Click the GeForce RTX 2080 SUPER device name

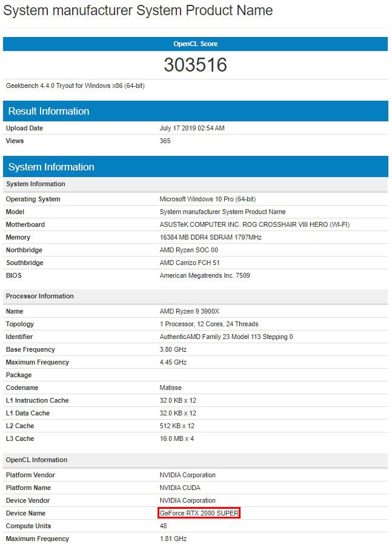[x=199, y=513]
